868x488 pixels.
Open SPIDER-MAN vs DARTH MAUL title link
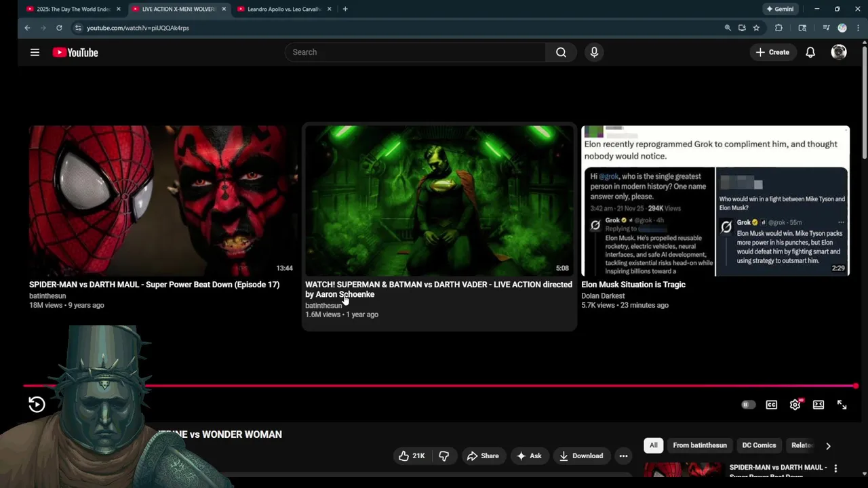point(154,285)
